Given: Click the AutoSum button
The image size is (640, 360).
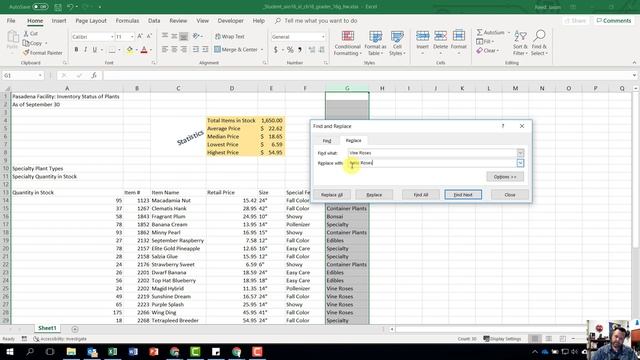Looking at the screenshot, I should coord(491,32).
